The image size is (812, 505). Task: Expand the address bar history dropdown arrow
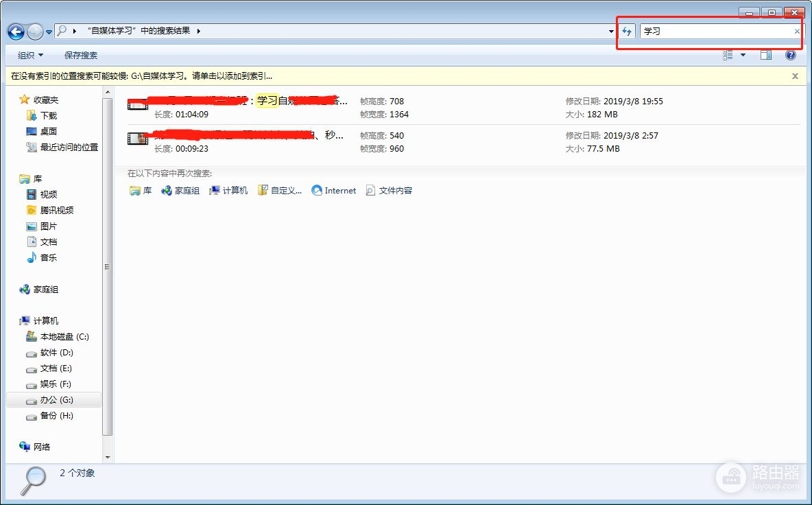coord(611,32)
